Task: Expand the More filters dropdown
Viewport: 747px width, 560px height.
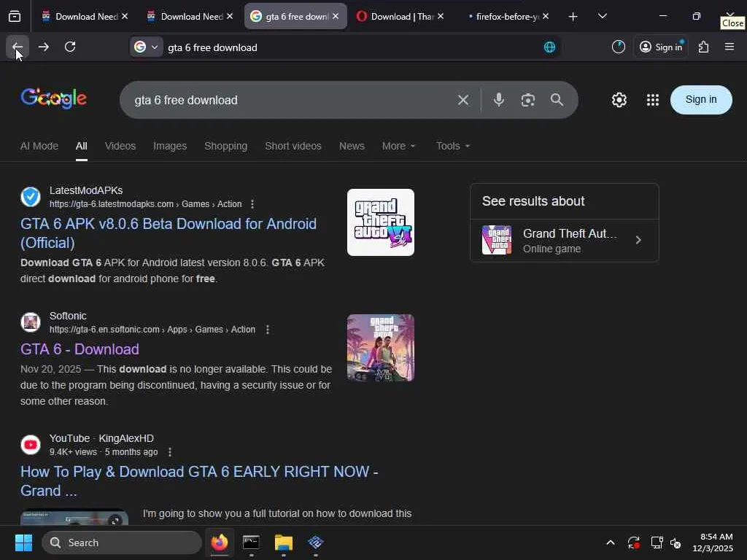Action: (x=399, y=146)
